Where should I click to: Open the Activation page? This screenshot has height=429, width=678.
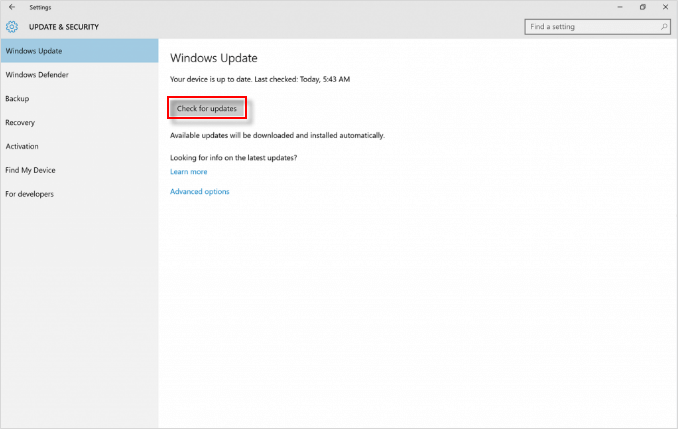tap(79, 146)
